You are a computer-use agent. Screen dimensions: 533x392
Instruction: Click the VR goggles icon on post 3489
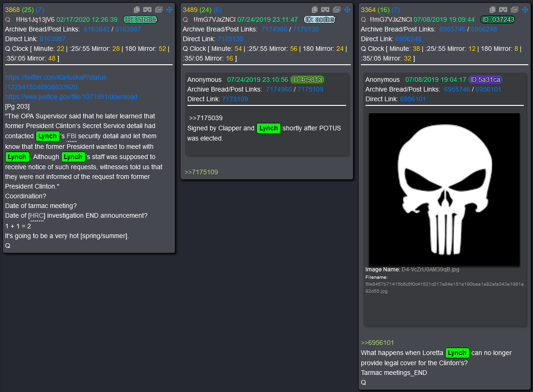(325, 10)
